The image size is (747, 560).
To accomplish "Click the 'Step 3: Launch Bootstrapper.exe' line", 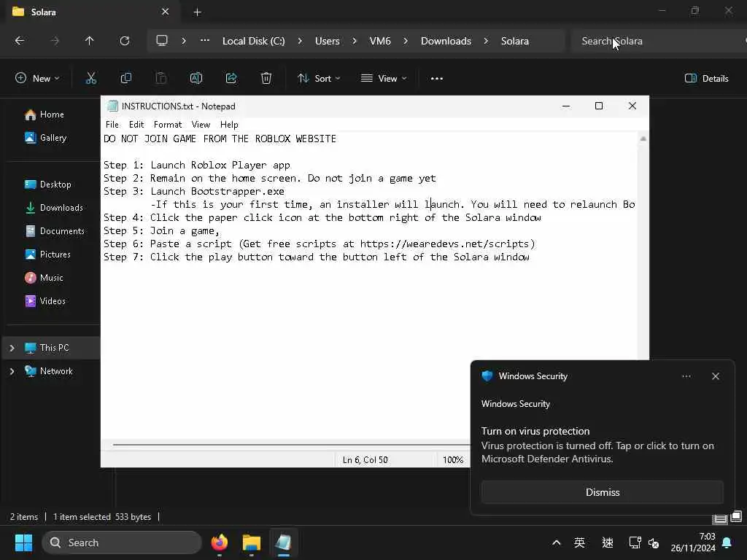I will click(194, 192).
